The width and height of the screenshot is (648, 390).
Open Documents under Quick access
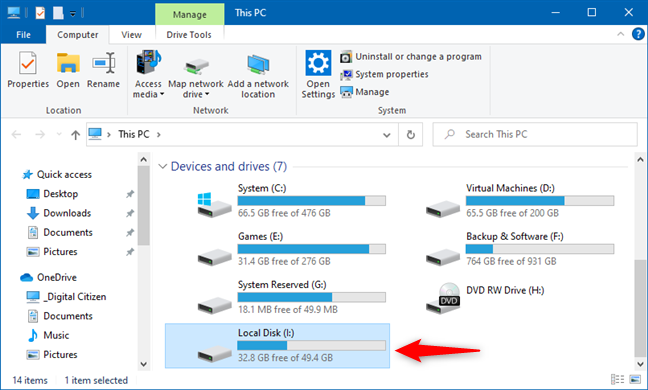[60, 232]
